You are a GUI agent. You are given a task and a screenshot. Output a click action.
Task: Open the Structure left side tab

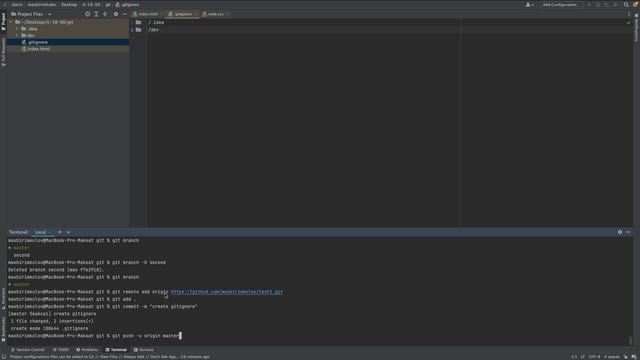pos(3,298)
